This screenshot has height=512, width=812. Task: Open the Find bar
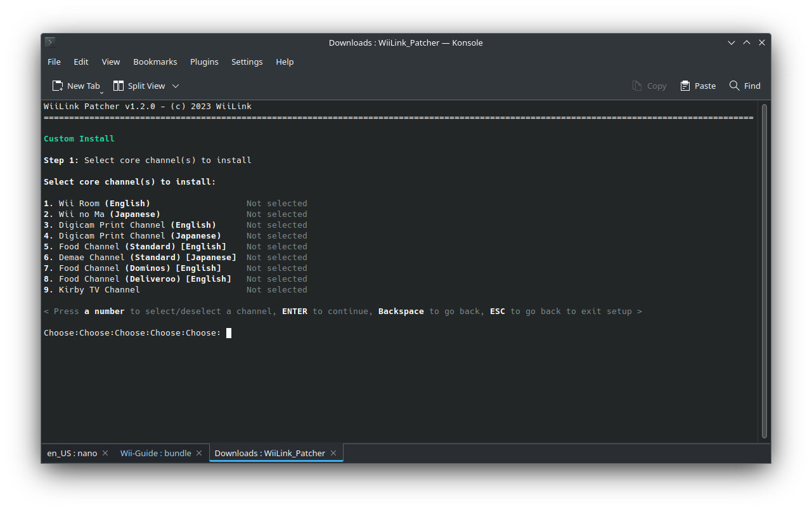click(x=745, y=86)
